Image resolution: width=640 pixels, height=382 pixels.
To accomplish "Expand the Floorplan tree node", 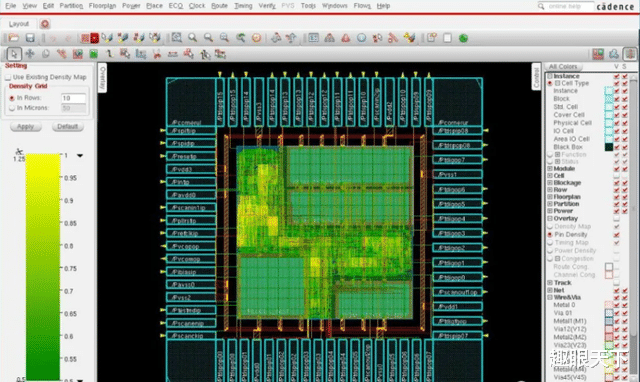I will point(550,197).
